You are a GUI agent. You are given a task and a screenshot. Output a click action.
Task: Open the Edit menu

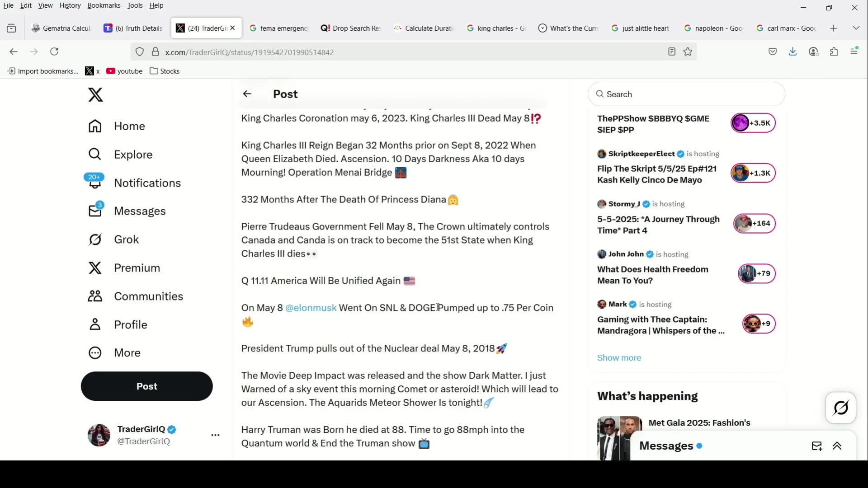coord(26,6)
